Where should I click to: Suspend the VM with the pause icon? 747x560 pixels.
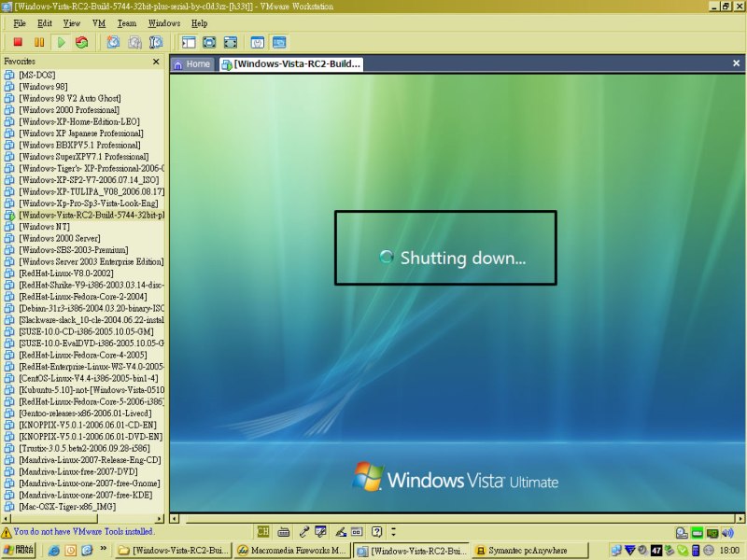coord(39,42)
